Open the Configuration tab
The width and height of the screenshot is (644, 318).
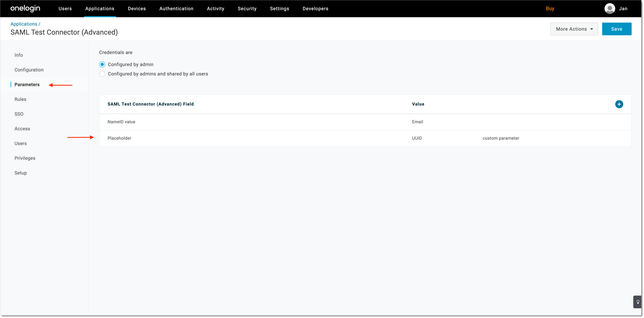[29, 69]
